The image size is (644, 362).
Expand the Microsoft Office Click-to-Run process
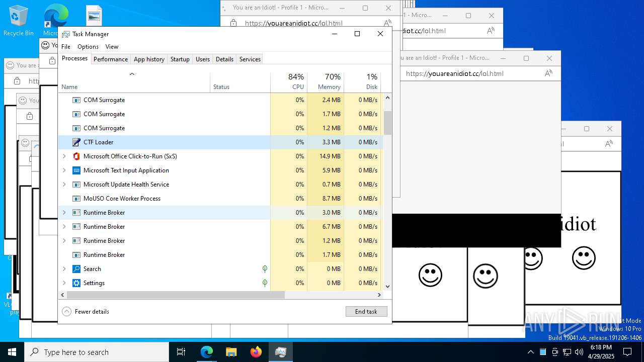pyautogui.click(x=64, y=156)
